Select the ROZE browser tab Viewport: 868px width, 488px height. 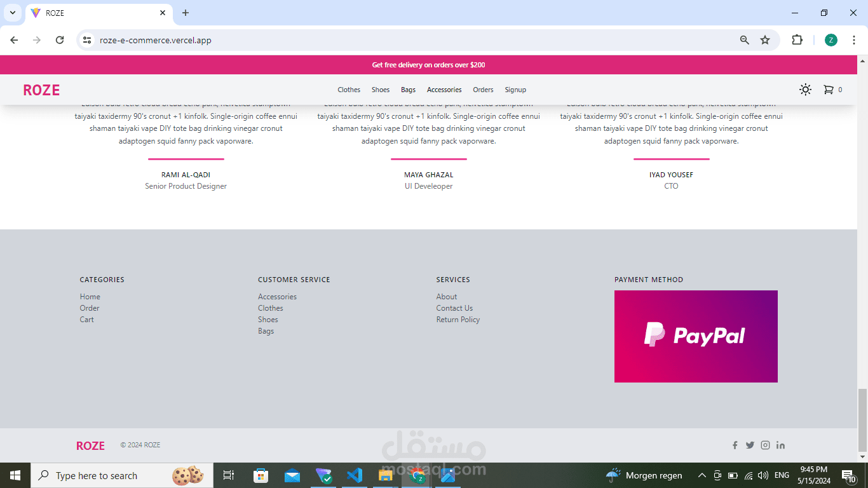coord(98,13)
